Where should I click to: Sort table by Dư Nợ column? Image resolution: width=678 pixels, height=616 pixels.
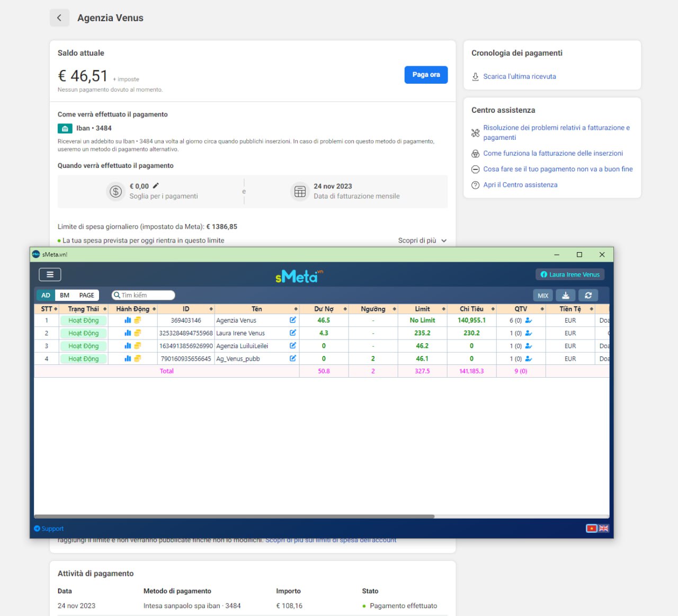pos(324,309)
